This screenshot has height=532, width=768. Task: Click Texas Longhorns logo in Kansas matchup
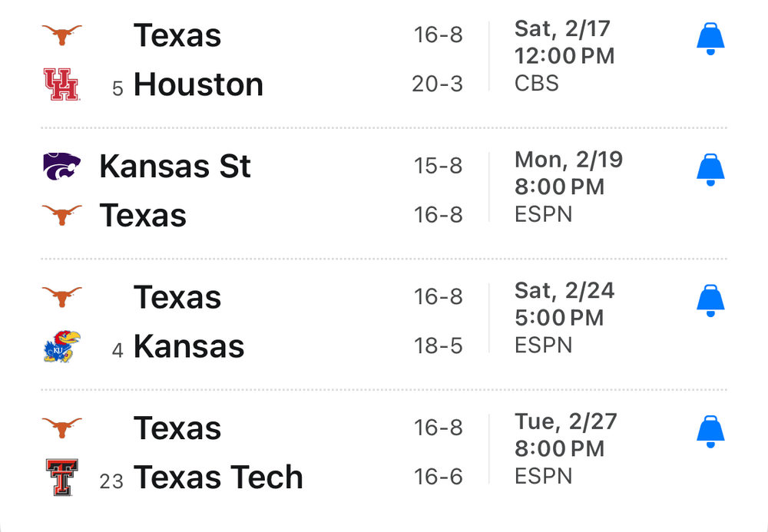(61, 296)
